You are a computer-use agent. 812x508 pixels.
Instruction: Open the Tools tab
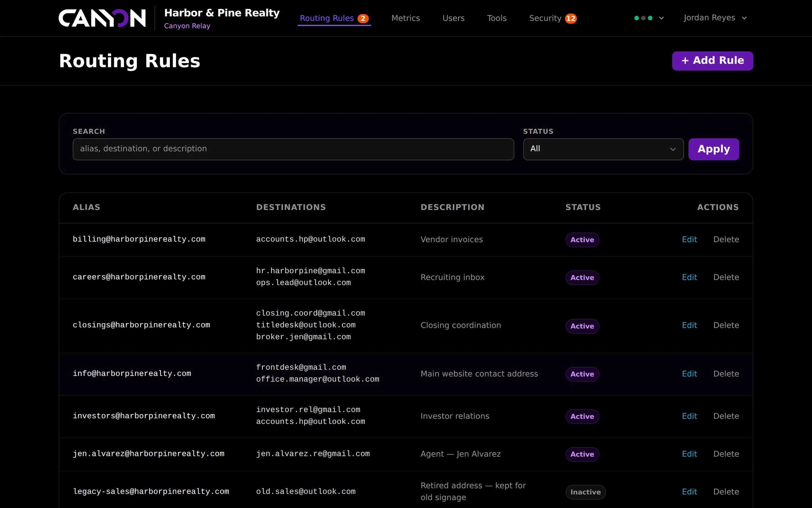(497, 18)
